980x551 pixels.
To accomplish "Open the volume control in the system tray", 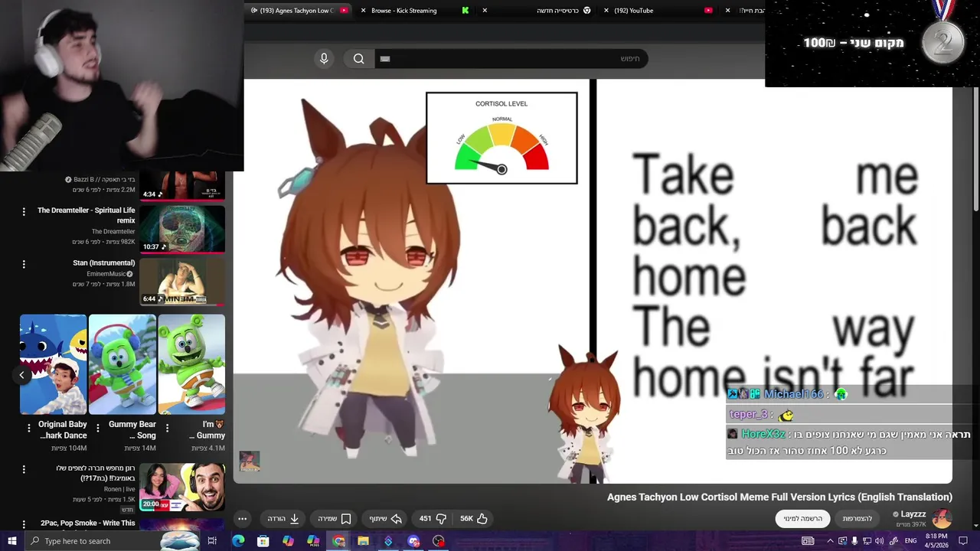I will [879, 541].
